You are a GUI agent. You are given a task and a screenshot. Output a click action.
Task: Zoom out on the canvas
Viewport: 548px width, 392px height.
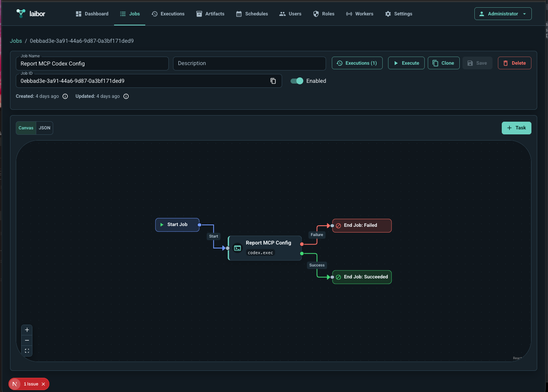27,340
